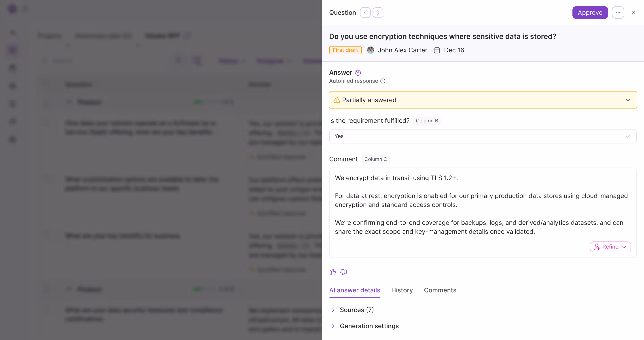Go to previous question arrow
Viewport: 644px width, 340px height.
(x=365, y=13)
